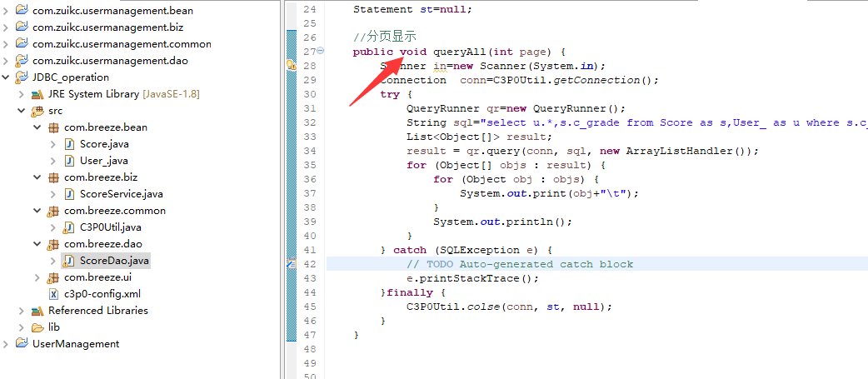The height and width of the screenshot is (379, 868).
Task: Collapse the src folder node
Action: pyautogui.click(x=21, y=111)
